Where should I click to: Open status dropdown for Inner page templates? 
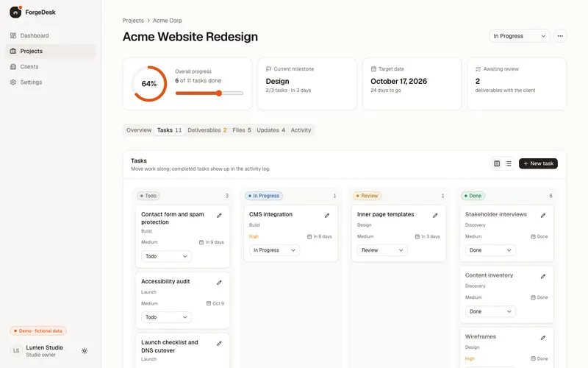coord(382,250)
